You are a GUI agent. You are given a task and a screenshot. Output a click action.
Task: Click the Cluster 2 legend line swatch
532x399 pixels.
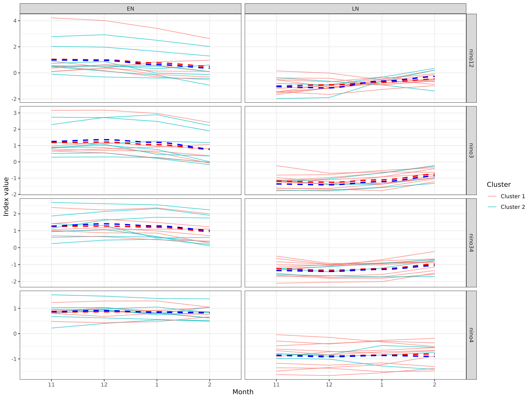[x=492, y=207]
